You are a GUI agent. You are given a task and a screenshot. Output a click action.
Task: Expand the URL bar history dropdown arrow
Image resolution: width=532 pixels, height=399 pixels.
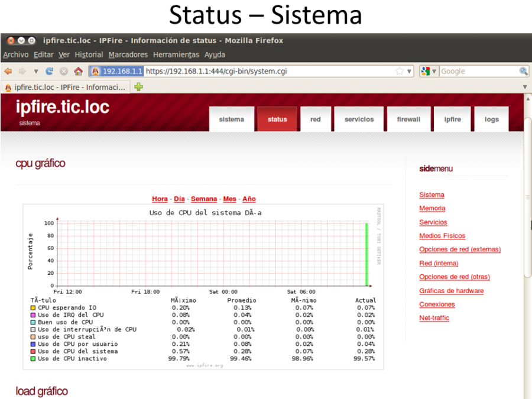[x=409, y=72]
